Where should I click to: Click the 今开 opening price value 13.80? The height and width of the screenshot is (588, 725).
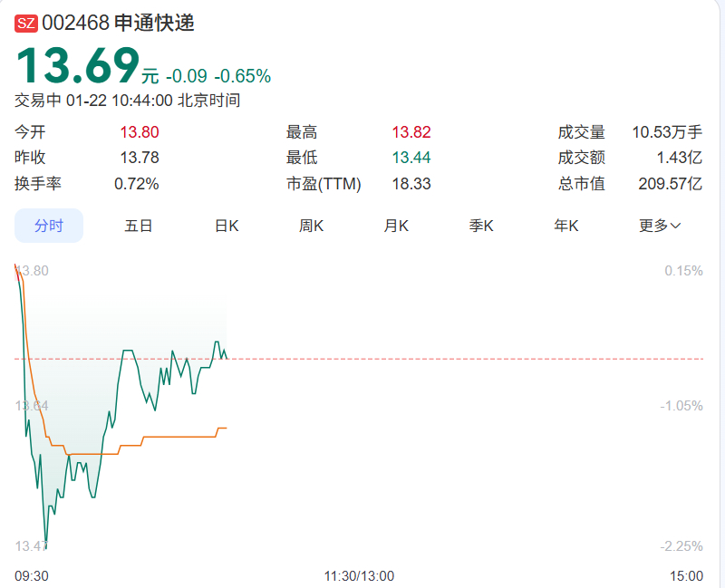(x=140, y=132)
